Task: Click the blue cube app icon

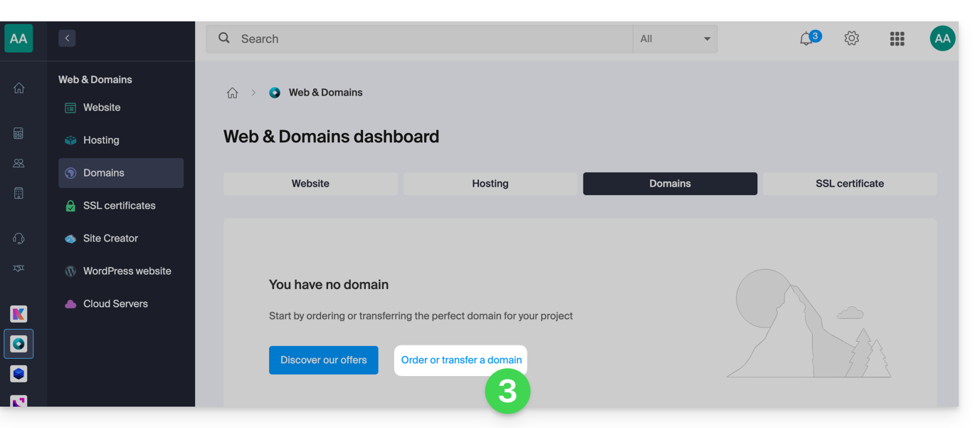Action: 19,373
